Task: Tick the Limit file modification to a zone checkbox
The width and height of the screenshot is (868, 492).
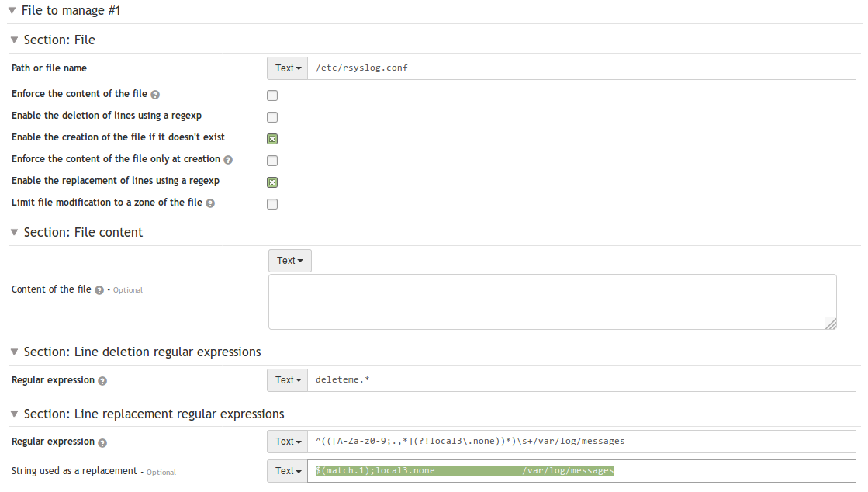Action: [272, 204]
